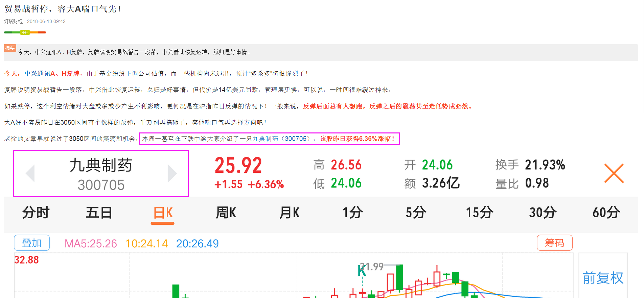
Task: Click the previous stock left arrow
Action: tap(30, 173)
